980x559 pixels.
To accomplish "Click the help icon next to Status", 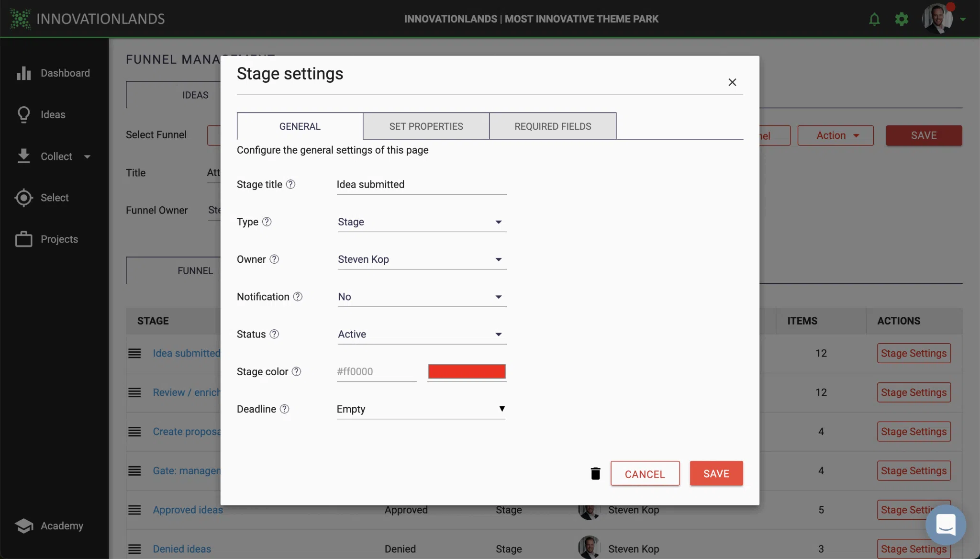I will (x=274, y=334).
